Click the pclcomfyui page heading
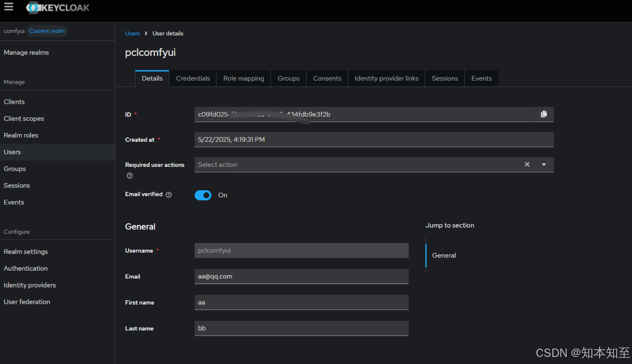This screenshot has height=364, width=632. (150, 53)
